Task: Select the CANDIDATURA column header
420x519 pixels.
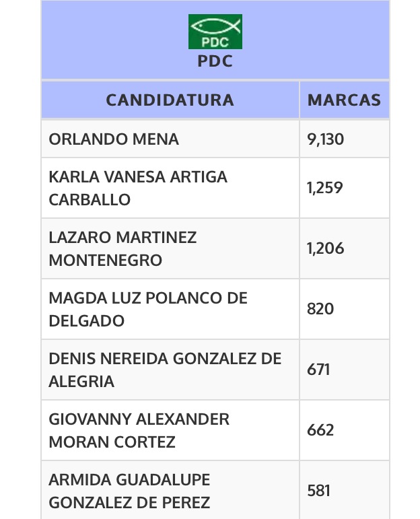Action: [x=170, y=100]
